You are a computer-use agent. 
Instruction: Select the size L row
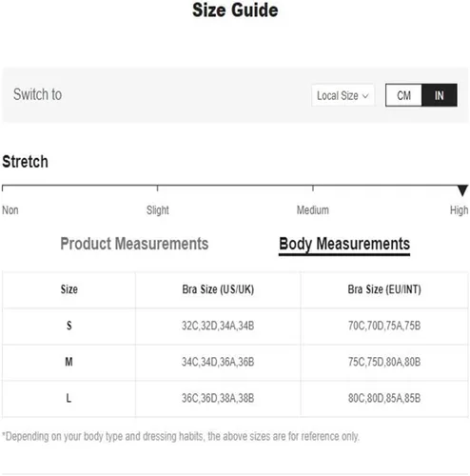tap(235, 398)
